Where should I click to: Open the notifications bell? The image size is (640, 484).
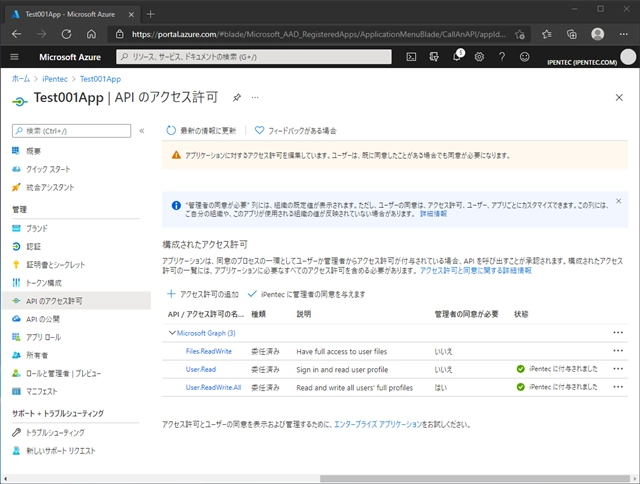[x=457, y=56]
